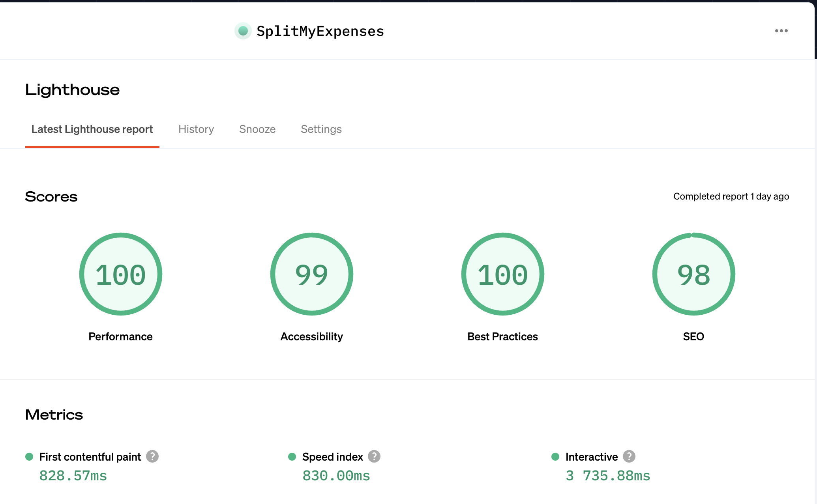817x504 pixels.
Task: Click the Performance score circle showing 100
Action: click(x=121, y=274)
